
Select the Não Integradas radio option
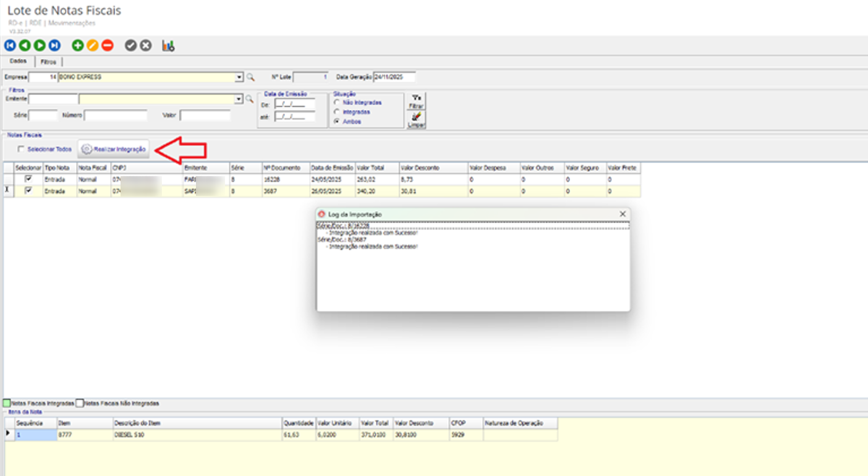click(337, 103)
